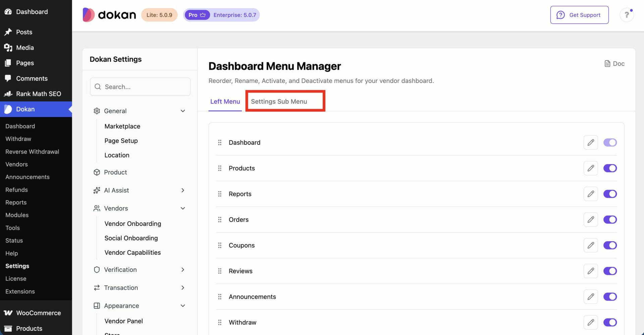Switch off the Orders toggle
This screenshot has height=335, width=644.
coord(610,220)
